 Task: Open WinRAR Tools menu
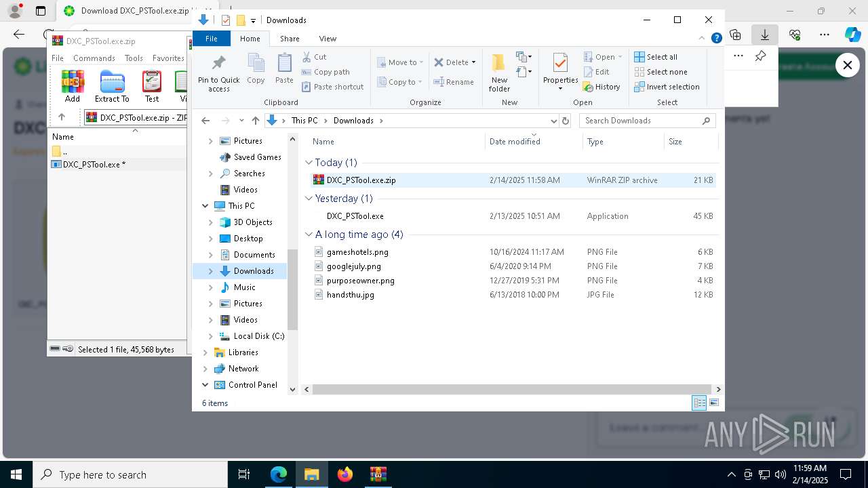[x=134, y=58]
